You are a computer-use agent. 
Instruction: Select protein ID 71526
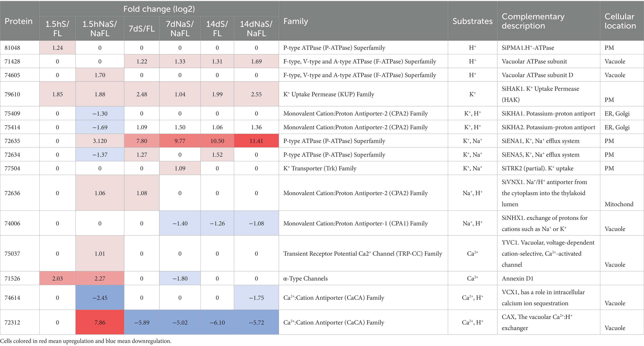(x=12, y=278)
